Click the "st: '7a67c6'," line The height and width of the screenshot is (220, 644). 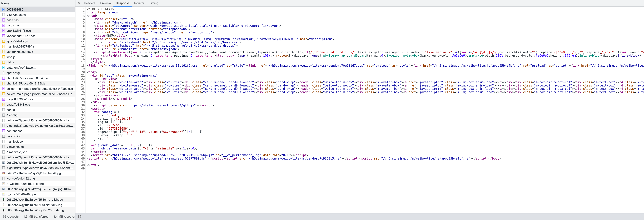(x=110, y=125)
